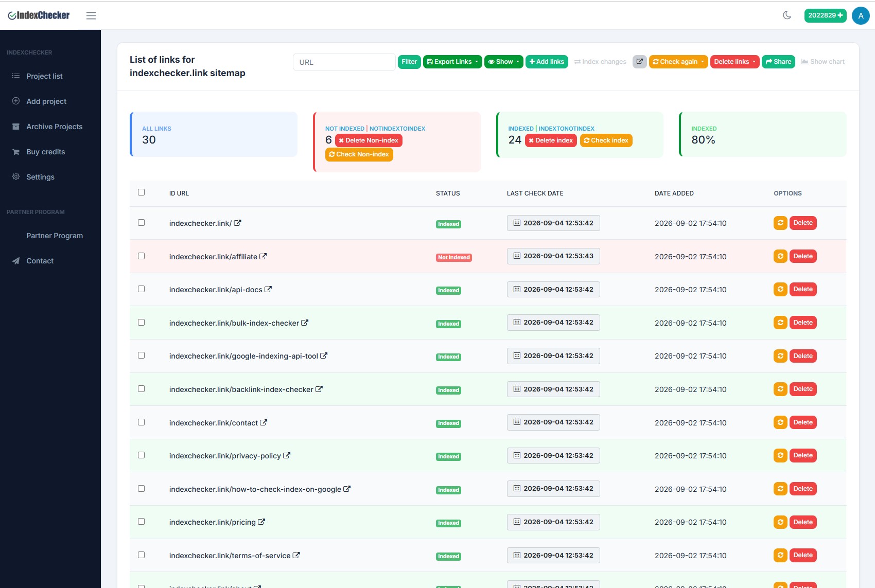Open indexchecker.link/api-docs external link icon
Image resolution: width=875 pixels, height=588 pixels.
[268, 289]
